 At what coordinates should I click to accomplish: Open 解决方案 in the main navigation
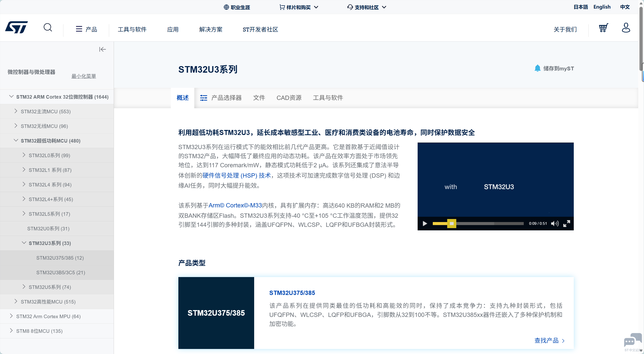[x=211, y=30]
